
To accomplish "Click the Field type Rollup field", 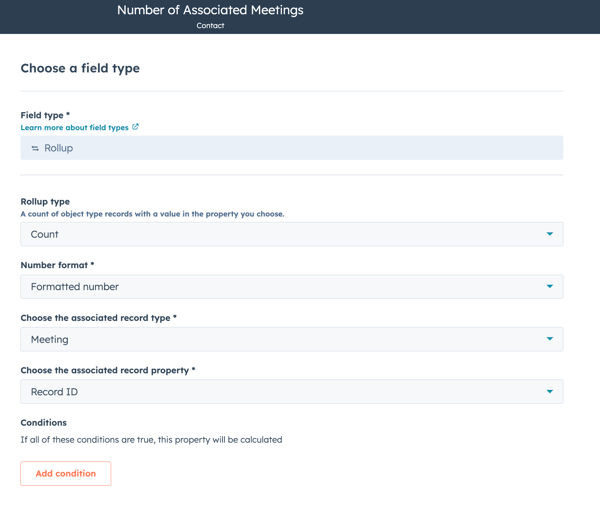I will coord(291,148).
